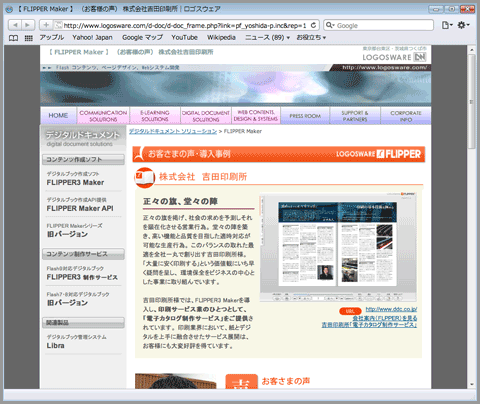
Task: Go back using the browser back arrow
Action: [14, 25]
